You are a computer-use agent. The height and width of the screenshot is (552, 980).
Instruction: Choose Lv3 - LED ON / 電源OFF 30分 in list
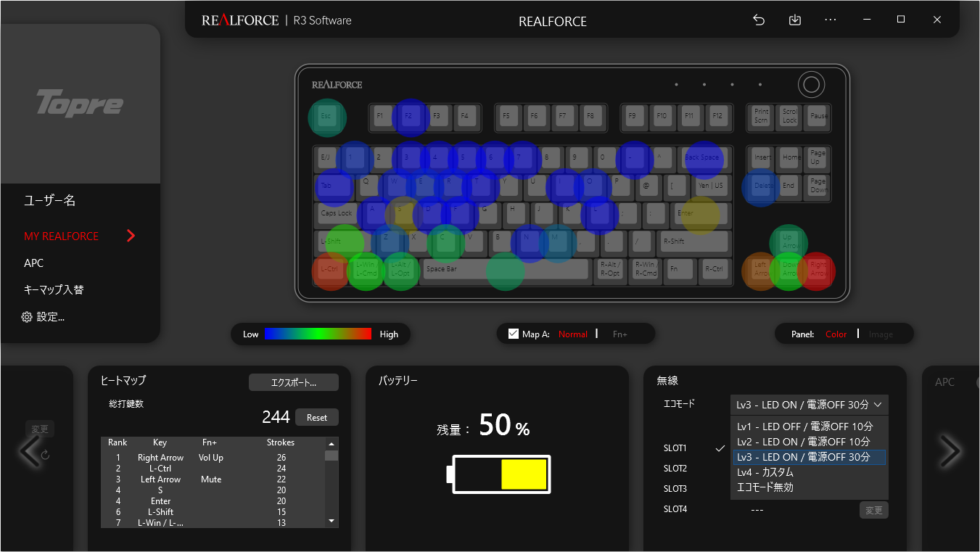(809, 457)
